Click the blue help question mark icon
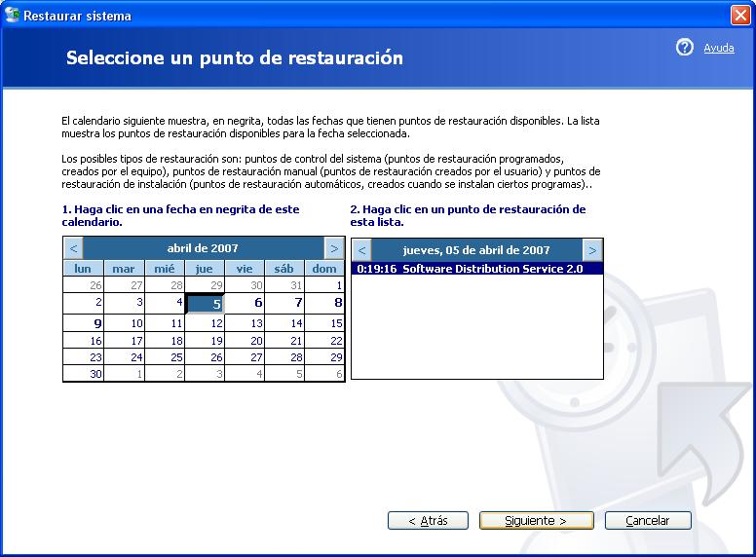This screenshot has height=557, width=756. tap(684, 48)
